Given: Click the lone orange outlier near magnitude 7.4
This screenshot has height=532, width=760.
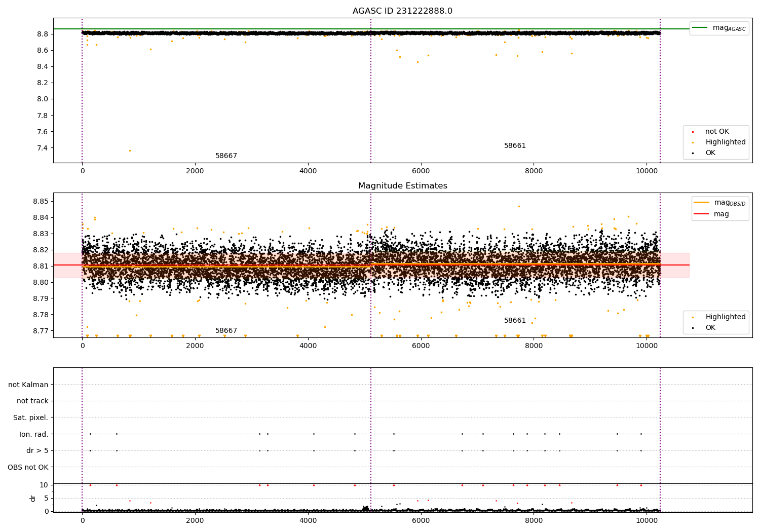Looking at the screenshot, I should coord(130,150).
